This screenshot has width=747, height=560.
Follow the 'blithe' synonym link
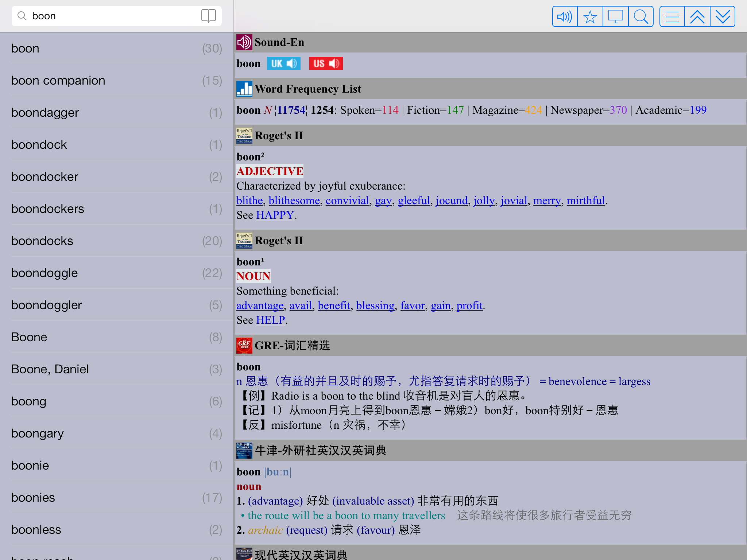coord(249,201)
